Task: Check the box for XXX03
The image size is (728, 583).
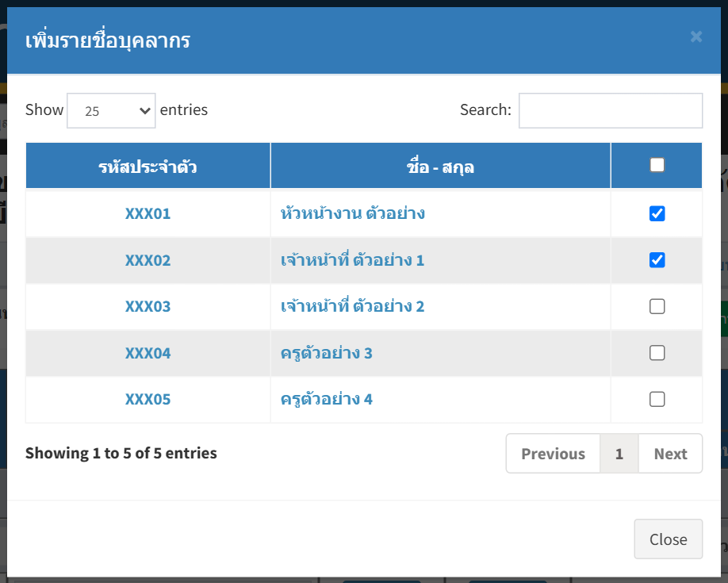Action: coord(657,307)
